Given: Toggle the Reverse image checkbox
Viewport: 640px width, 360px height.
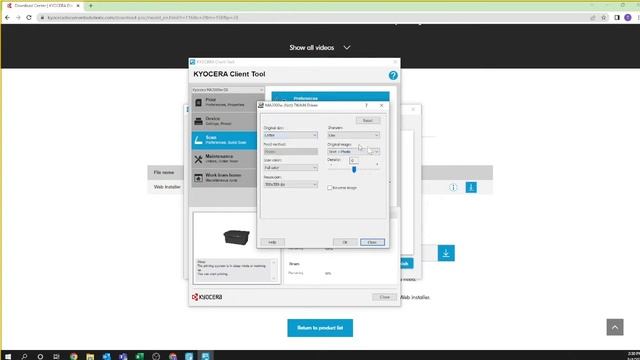Looking at the screenshot, I should tap(329, 188).
